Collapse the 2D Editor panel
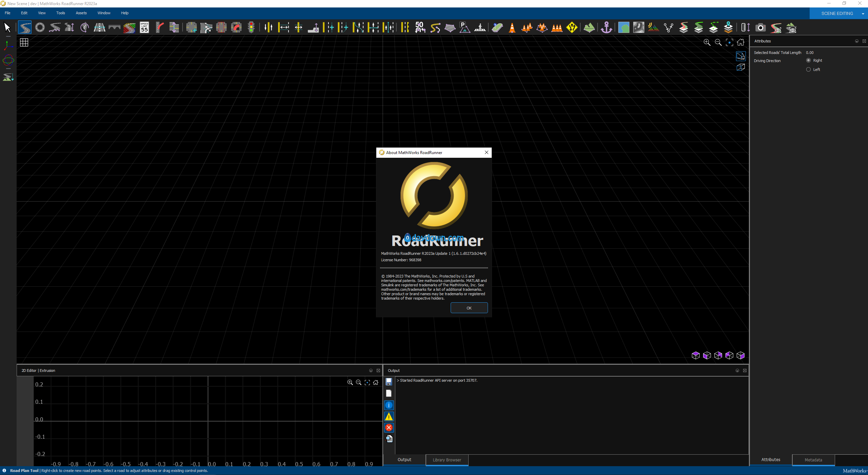The image size is (868, 475). [x=371, y=370]
